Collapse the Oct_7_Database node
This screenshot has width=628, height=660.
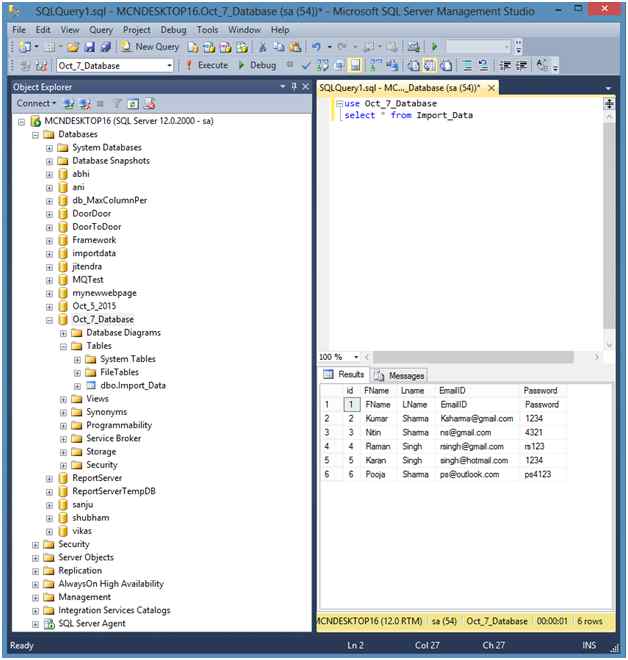(49, 320)
